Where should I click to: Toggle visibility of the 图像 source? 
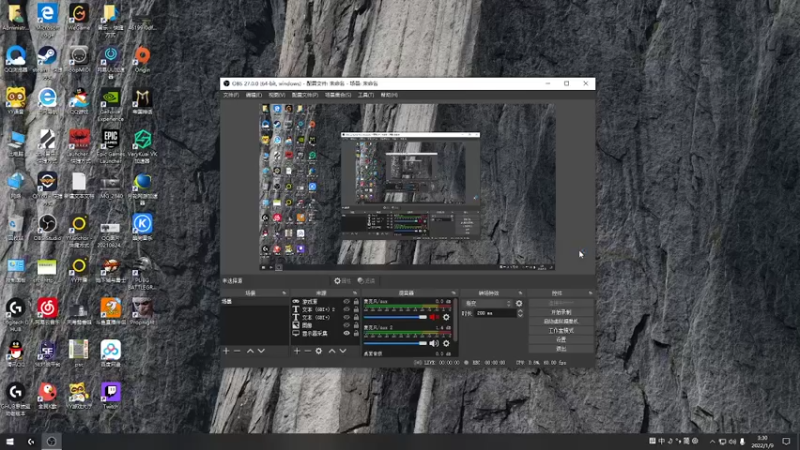coord(346,325)
